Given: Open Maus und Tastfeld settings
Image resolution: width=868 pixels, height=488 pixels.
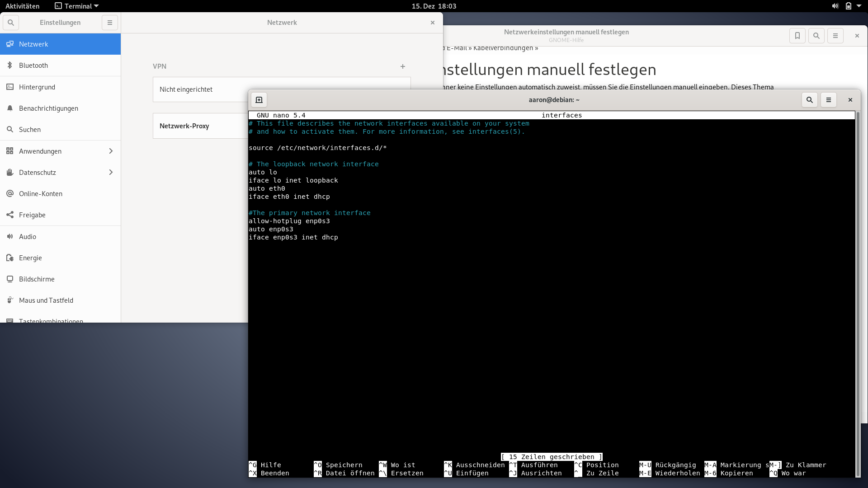Looking at the screenshot, I should pyautogui.click(x=60, y=300).
